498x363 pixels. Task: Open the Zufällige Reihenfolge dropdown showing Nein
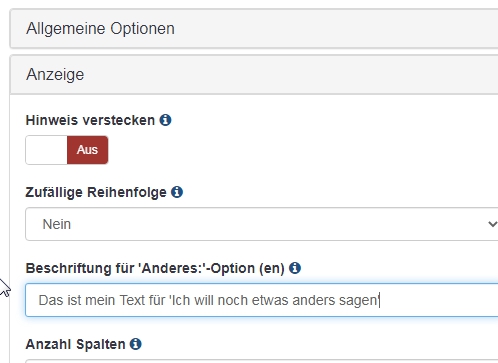pyautogui.click(x=262, y=224)
